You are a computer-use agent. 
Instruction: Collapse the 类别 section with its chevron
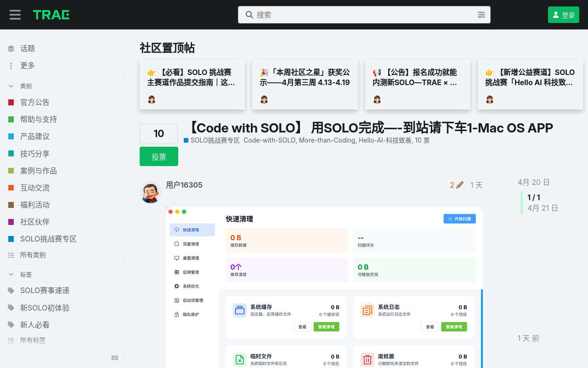(x=11, y=86)
